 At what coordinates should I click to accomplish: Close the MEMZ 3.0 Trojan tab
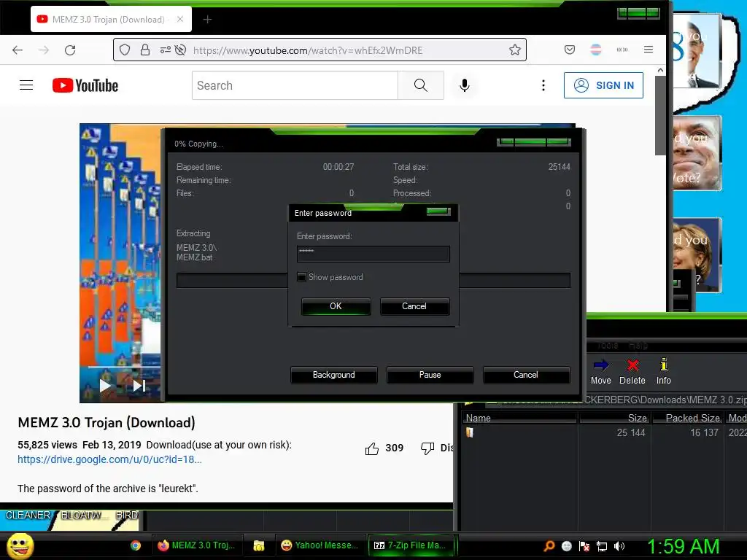pyautogui.click(x=180, y=20)
